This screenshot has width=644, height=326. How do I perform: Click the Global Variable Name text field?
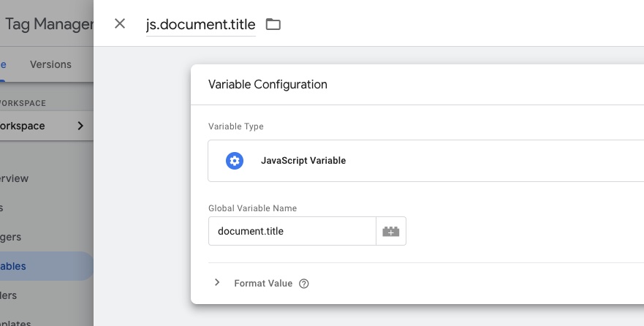292,231
